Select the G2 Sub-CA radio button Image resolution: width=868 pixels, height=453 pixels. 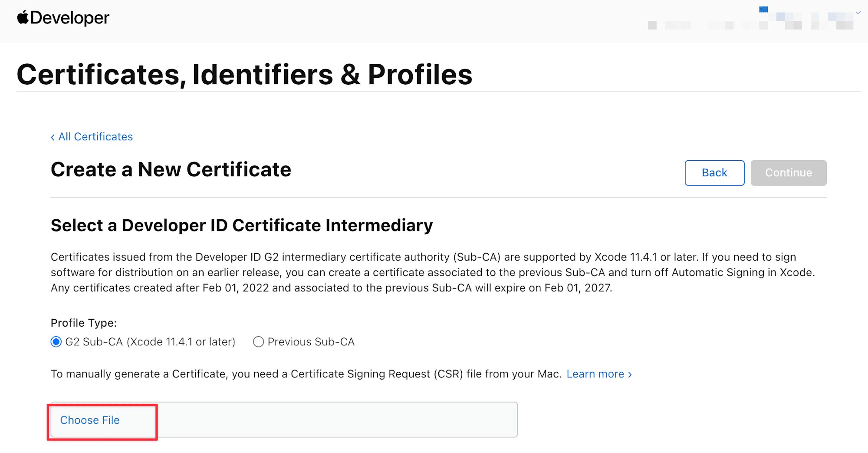56,342
